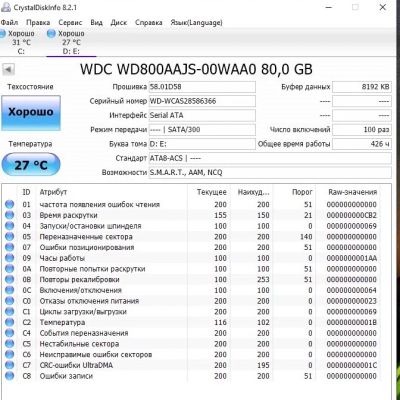Click current value 116 in Температура row

click(220, 322)
